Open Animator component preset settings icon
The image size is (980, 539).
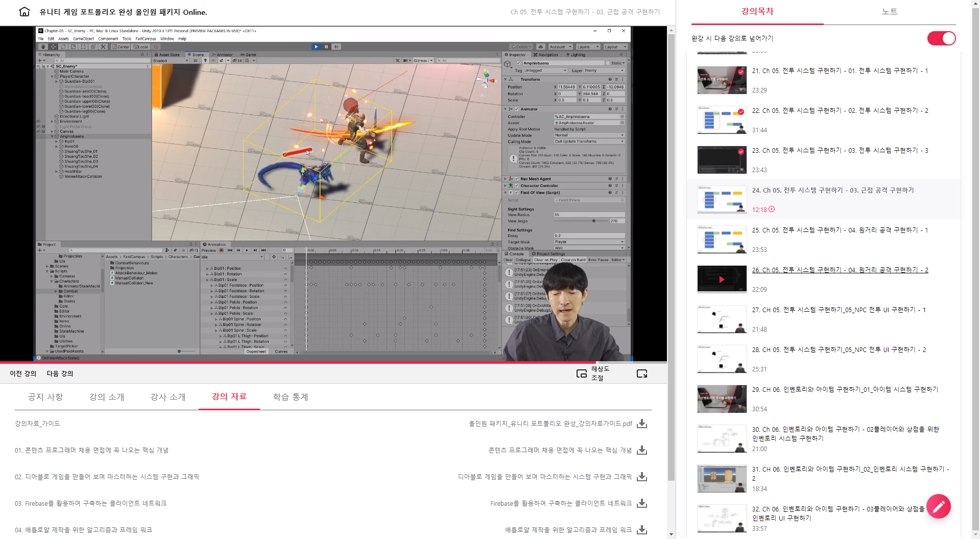click(616, 109)
